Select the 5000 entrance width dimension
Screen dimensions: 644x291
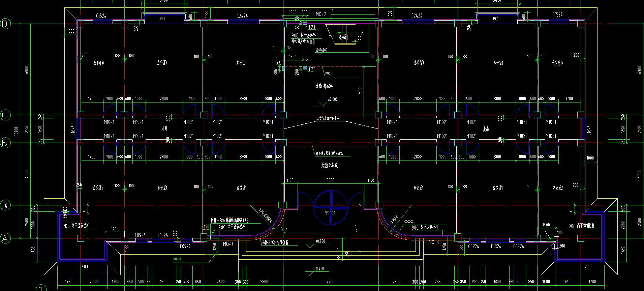click(330, 180)
